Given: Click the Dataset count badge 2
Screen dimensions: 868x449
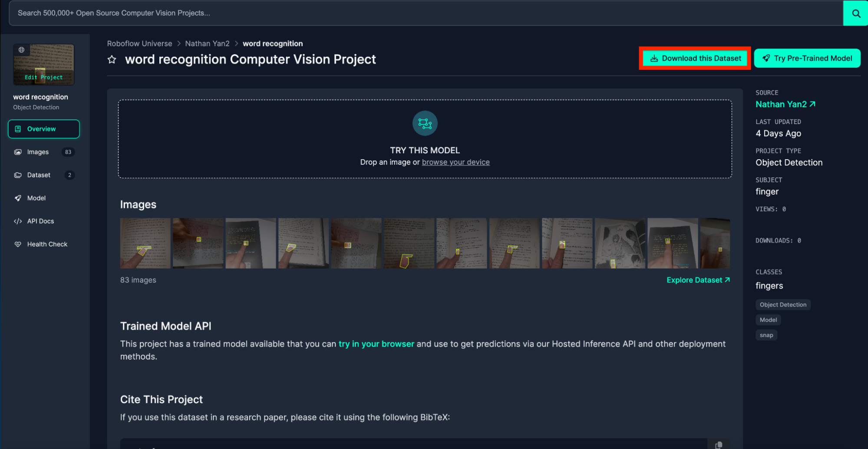Looking at the screenshot, I should pos(69,175).
